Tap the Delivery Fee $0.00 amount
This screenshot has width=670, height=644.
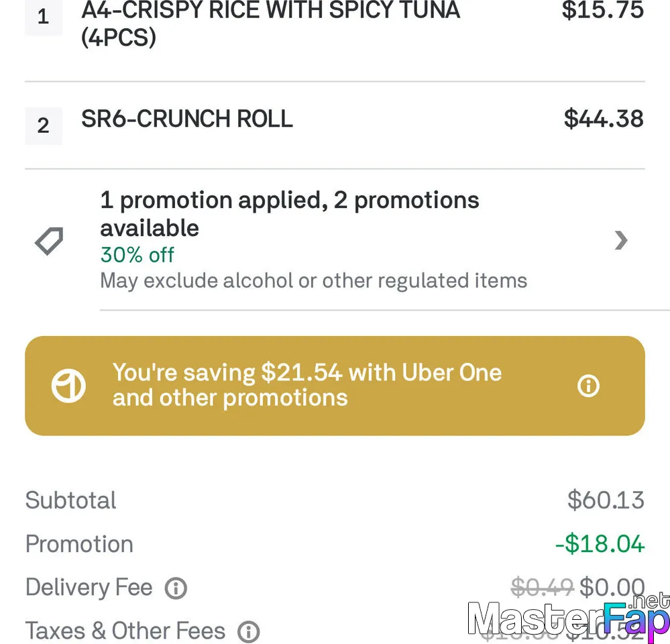[612, 587]
